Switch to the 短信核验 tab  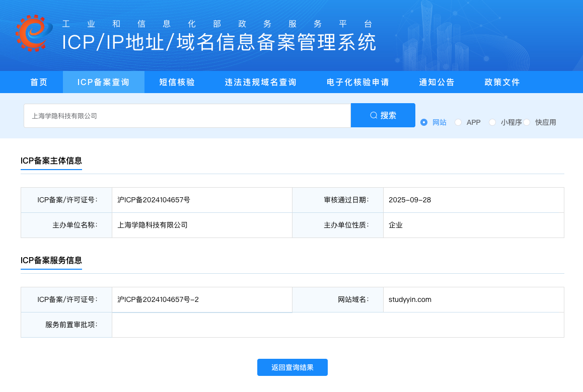(x=177, y=82)
